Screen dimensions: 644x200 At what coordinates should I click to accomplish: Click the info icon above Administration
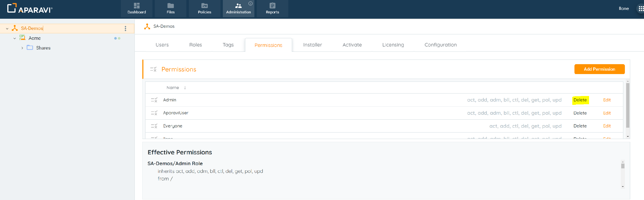coord(250,3)
